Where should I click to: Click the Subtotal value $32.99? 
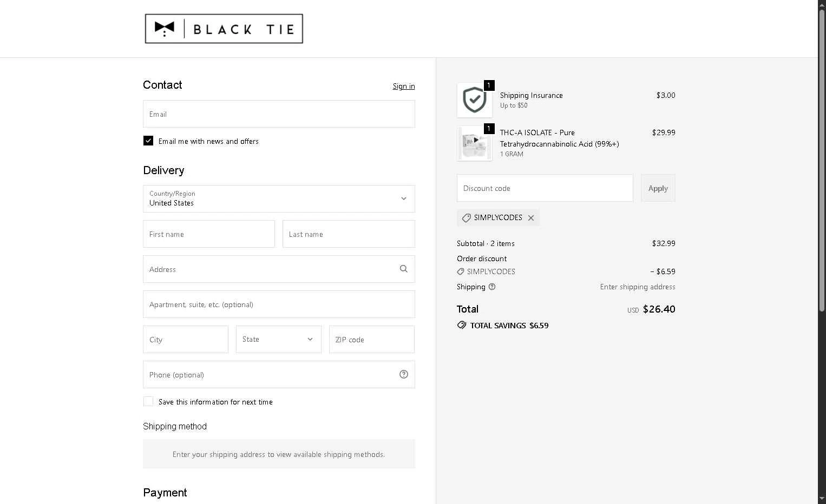(664, 243)
